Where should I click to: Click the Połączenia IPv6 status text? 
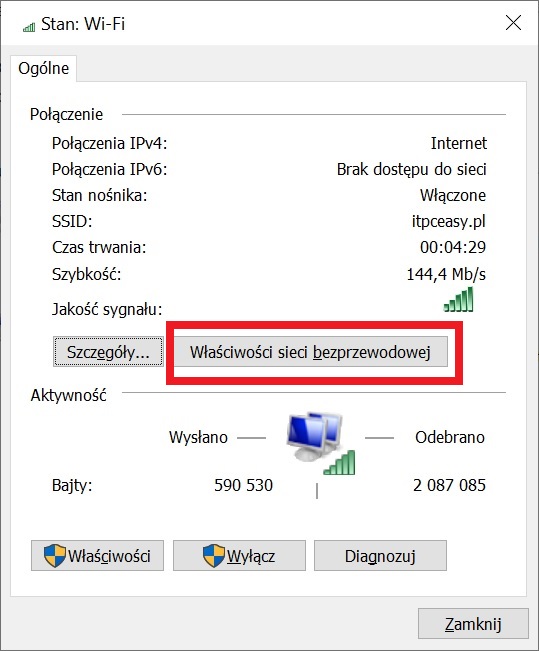click(412, 169)
